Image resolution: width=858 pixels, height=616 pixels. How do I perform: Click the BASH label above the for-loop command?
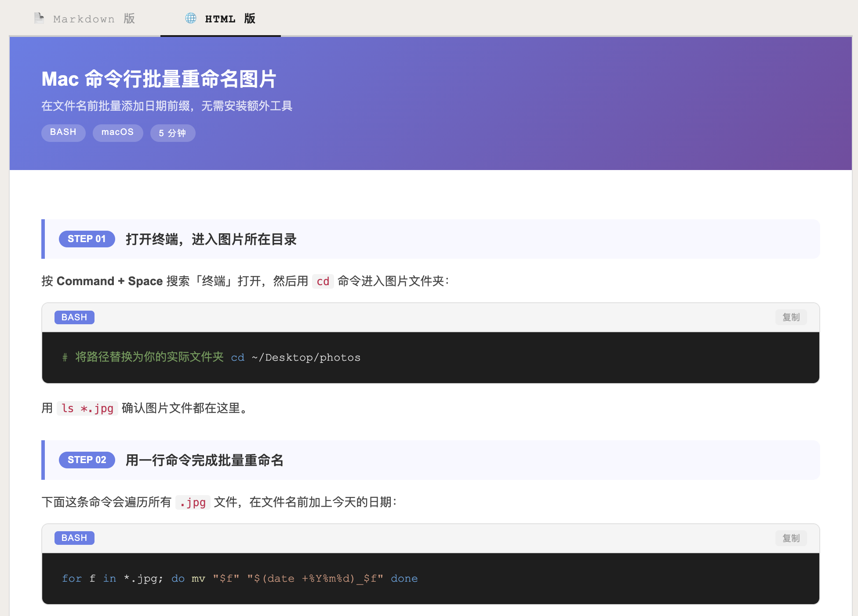(x=74, y=538)
